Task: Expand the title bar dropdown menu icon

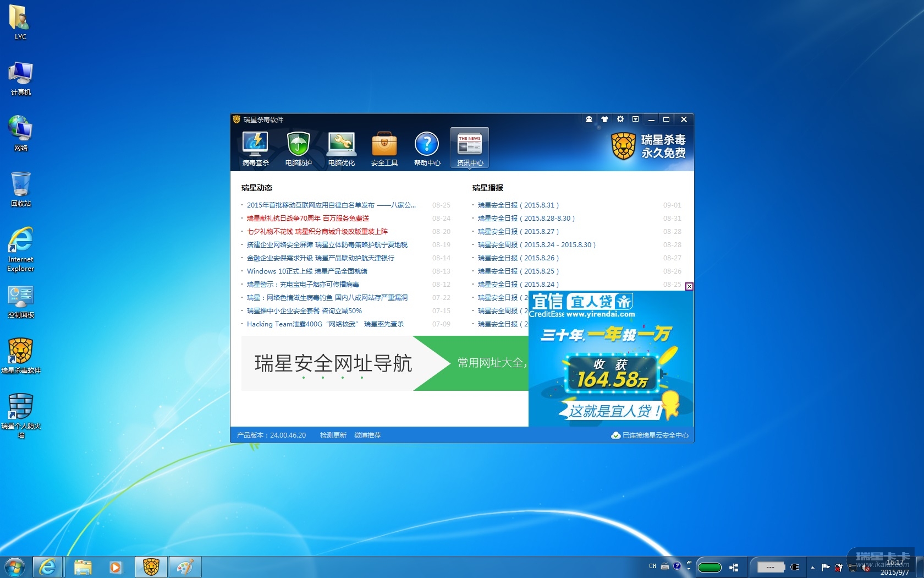Action: pos(635,119)
